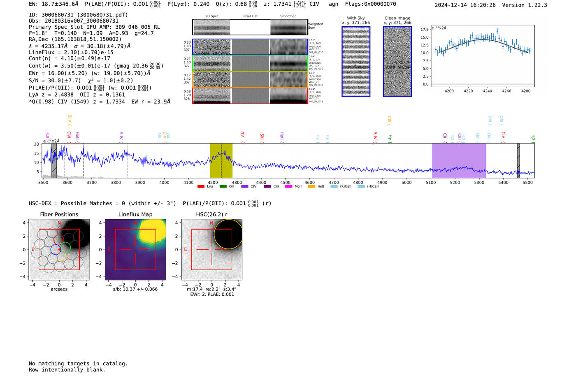Select the blue-framed fiber spectrum row
This screenshot has height=392, width=576.
click(x=250, y=47)
